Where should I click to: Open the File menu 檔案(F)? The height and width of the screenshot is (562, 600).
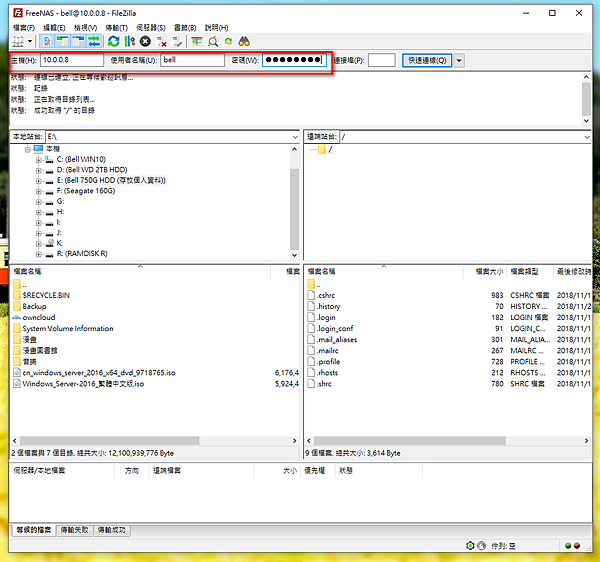pyautogui.click(x=24, y=28)
